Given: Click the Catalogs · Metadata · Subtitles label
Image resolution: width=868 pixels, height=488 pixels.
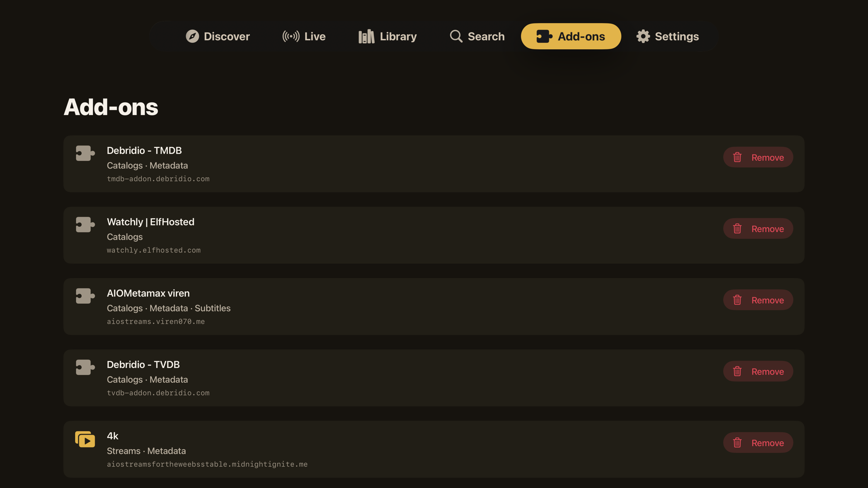Looking at the screenshot, I should pyautogui.click(x=169, y=308).
